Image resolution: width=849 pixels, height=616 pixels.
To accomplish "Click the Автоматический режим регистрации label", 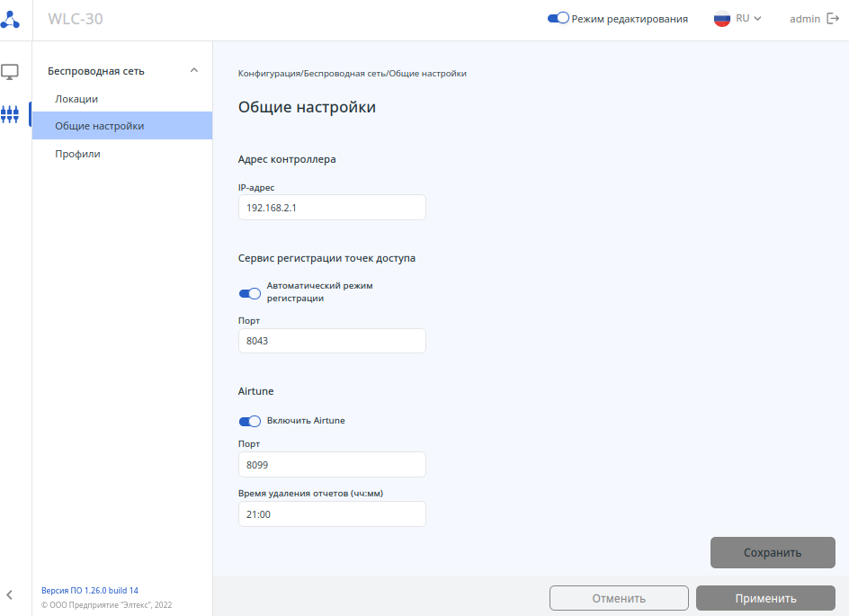I will pos(319,291).
